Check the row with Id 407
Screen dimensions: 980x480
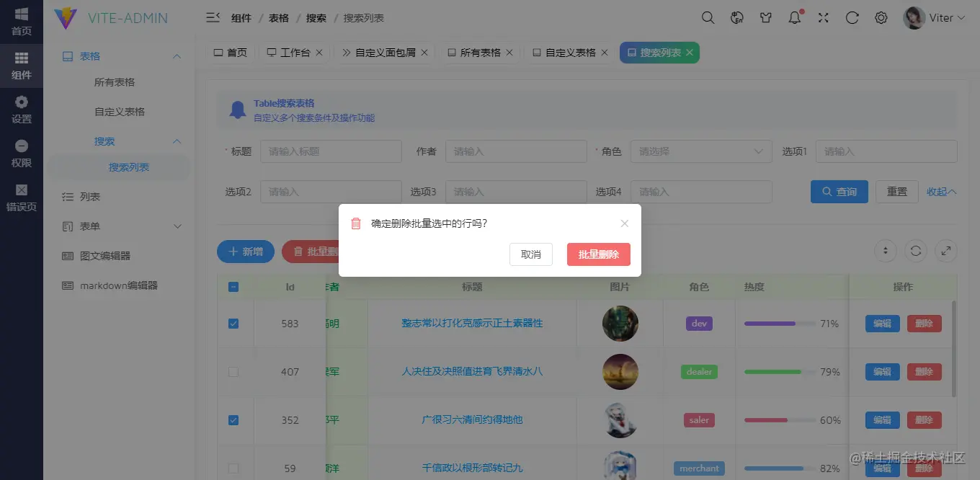pyautogui.click(x=233, y=371)
